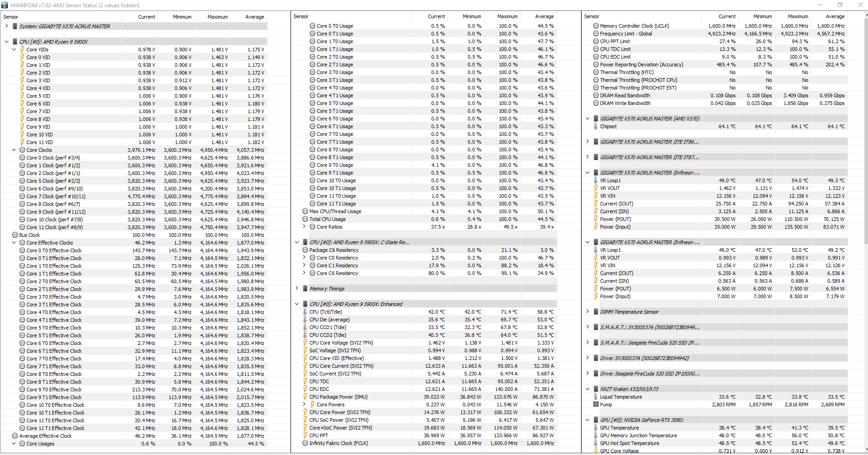Collapse the GIGABYTE X570 AORUS MASTER (AMD X570) section
Screen dimensions: 868x455
(588, 119)
